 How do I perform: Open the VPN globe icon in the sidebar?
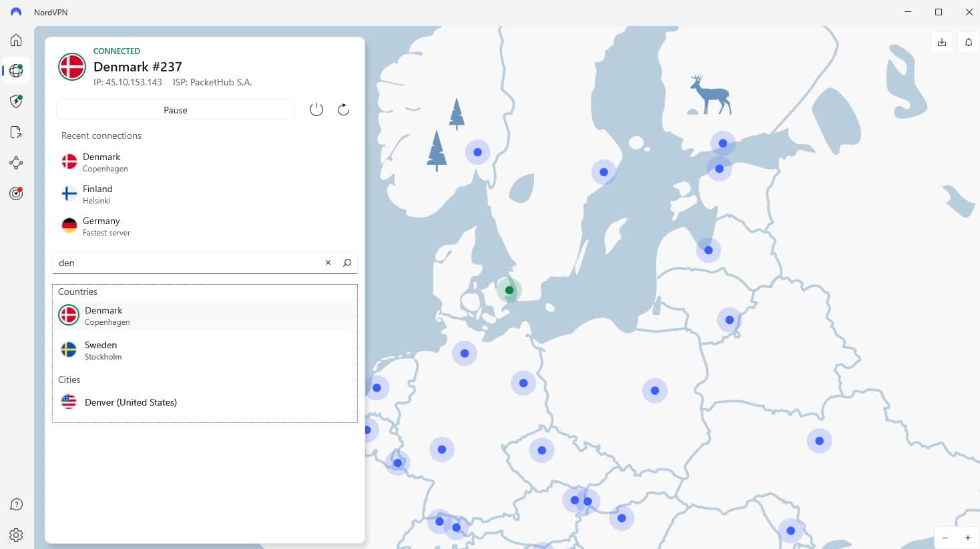[16, 71]
